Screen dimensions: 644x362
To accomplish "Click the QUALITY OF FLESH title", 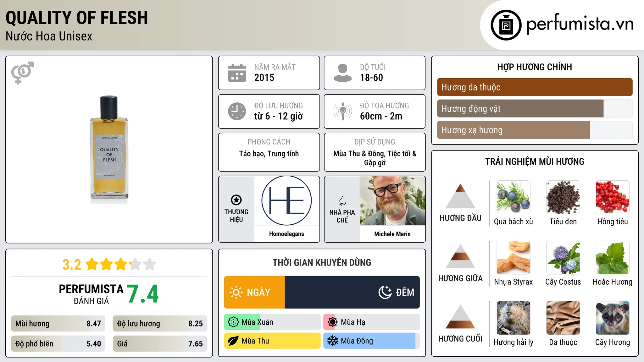I will [x=77, y=18].
